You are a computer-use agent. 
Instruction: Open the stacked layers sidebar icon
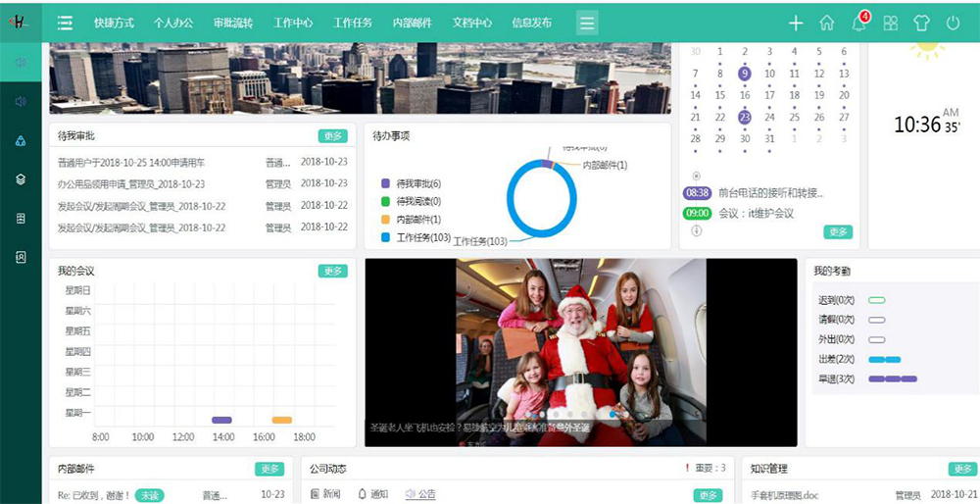coord(21,179)
